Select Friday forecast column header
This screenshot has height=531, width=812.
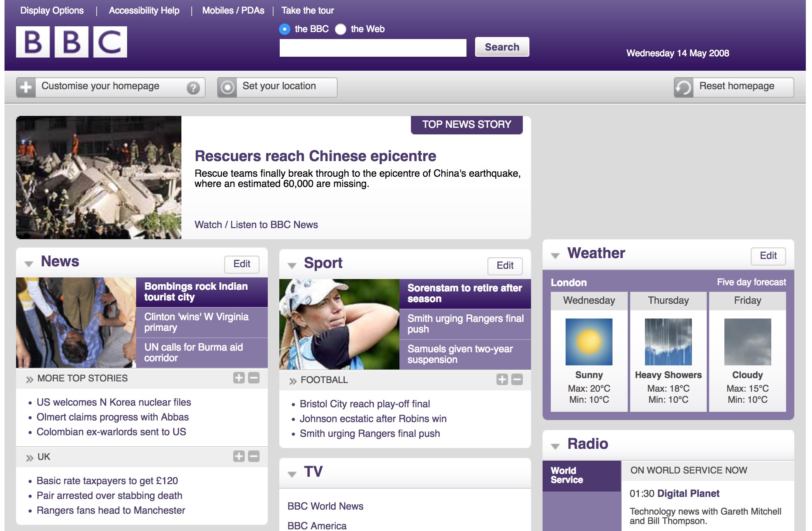pos(748,300)
